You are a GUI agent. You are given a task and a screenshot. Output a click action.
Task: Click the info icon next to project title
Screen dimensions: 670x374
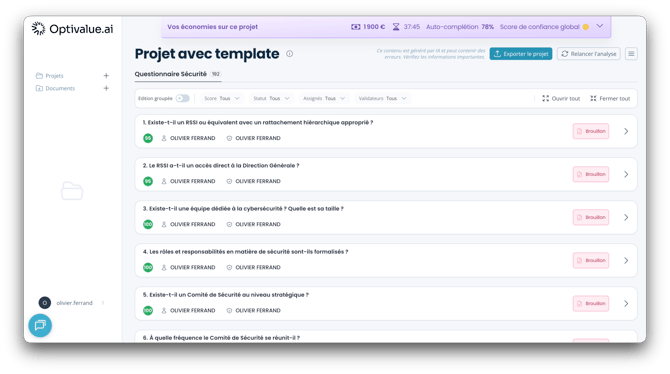click(x=289, y=54)
